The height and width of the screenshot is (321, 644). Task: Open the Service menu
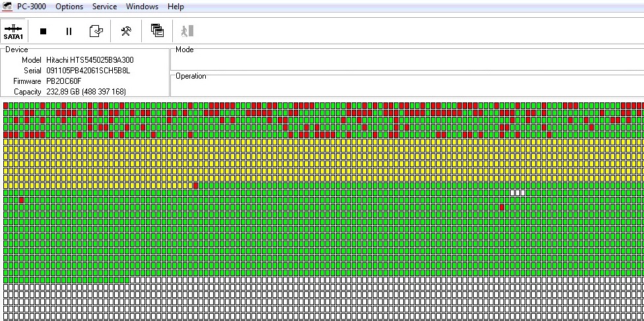pyautogui.click(x=104, y=7)
